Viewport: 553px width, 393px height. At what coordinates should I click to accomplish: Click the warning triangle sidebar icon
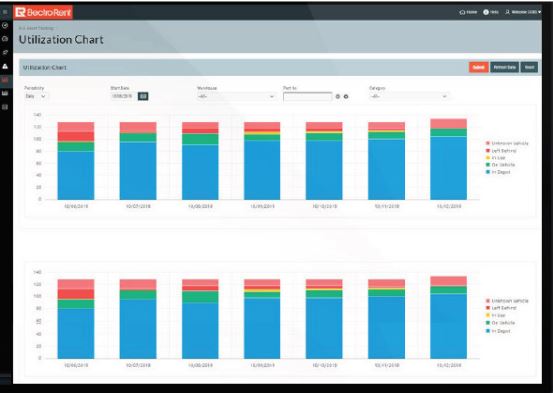point(5,66)
